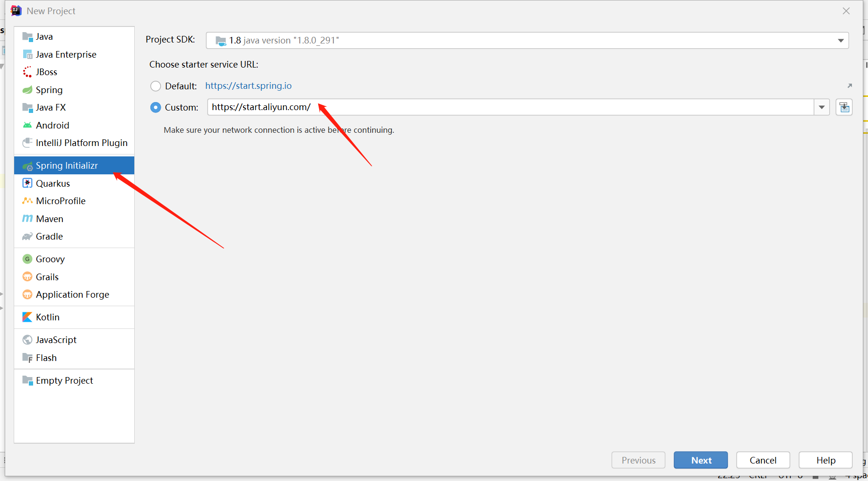Click the Next button
This screenshot has height=481, width=868.
click(701, 460)
